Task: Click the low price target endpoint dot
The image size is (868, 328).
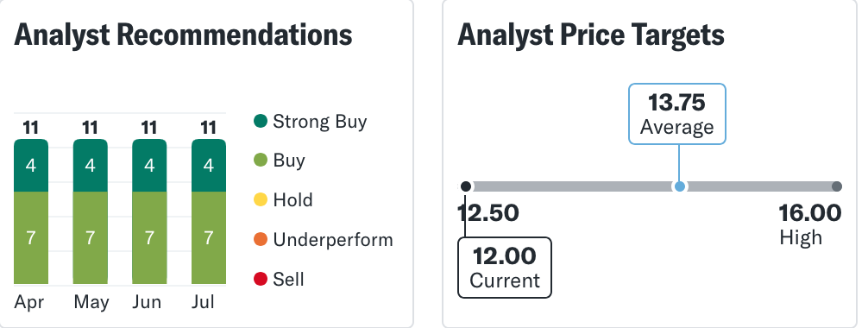Action: click(466, 186)
